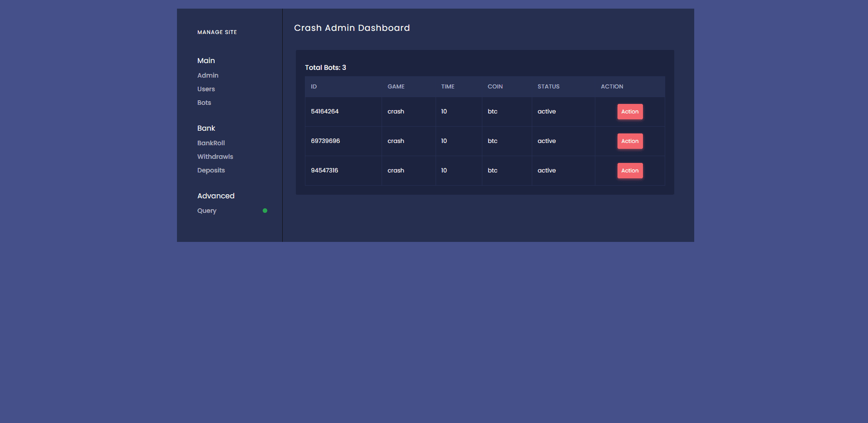Click the COIN column header

[495, 87]
